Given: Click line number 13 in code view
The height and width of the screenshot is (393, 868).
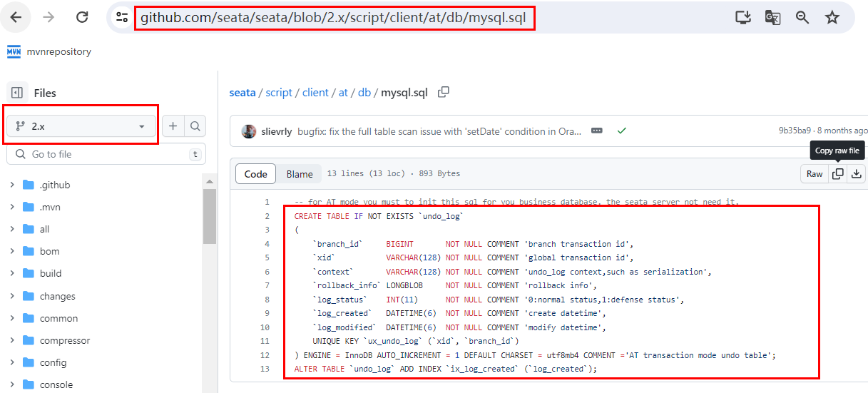Looking at the screenshot, I should (265, 369).
